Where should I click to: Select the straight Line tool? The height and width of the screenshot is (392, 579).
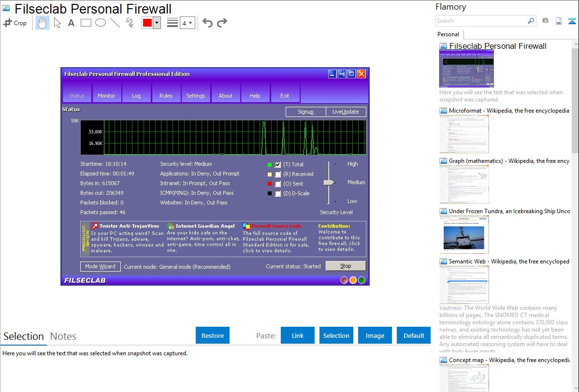click(115, 23)
